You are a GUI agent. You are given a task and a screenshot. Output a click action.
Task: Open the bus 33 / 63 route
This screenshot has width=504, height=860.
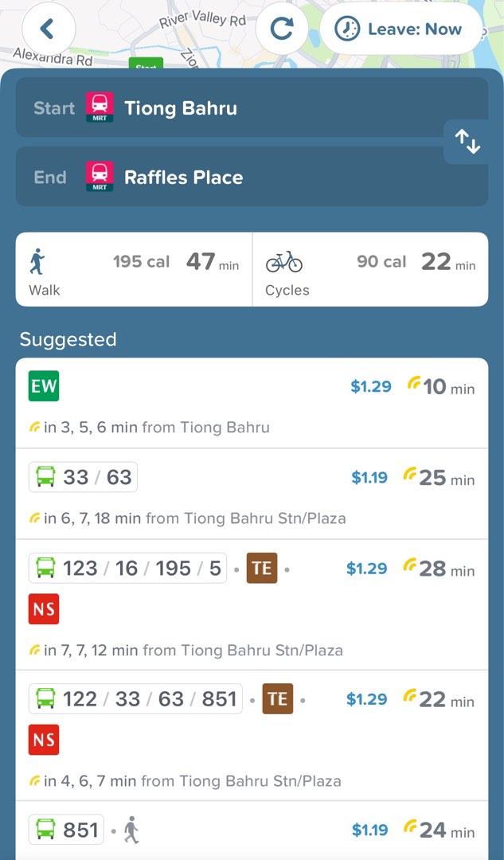click(252, 494)
